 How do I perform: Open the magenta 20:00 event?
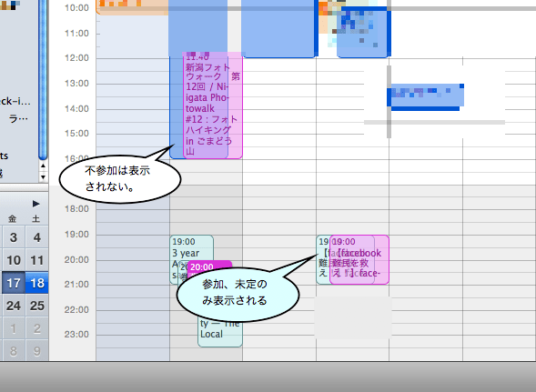pos(210,266)
